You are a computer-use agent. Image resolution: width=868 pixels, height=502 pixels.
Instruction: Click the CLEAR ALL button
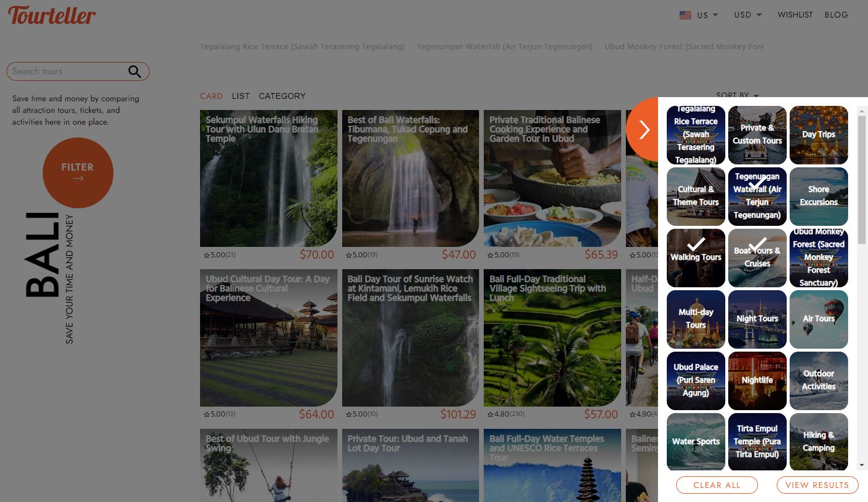tap(717, 485)
